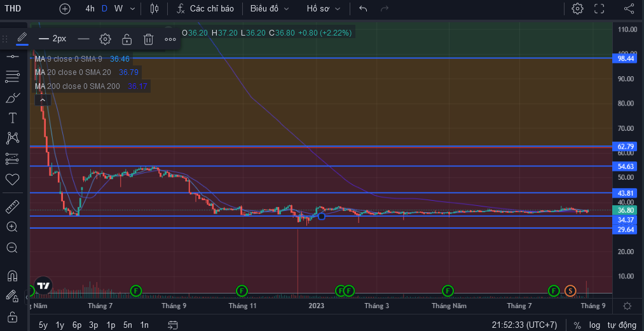Screen dimensions: 644x331
Task: Click the selected line anchor handle
Action: (322, 216)
